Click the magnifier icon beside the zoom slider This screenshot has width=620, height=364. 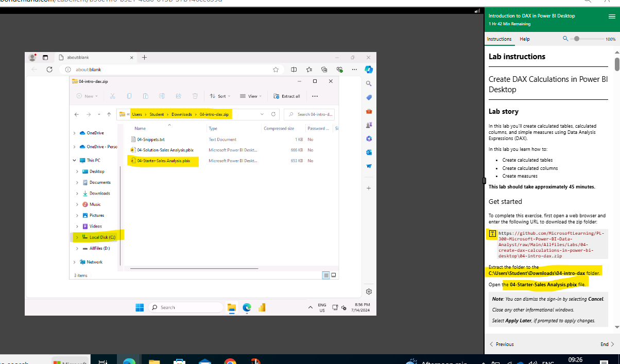pyautogui.click(x=565, y=39)
